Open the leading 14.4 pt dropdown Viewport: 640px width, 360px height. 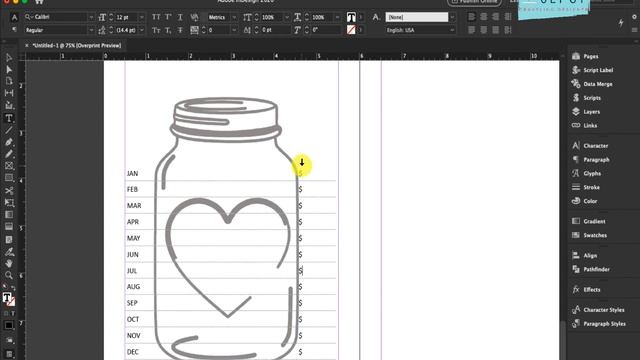click(142, 30)
